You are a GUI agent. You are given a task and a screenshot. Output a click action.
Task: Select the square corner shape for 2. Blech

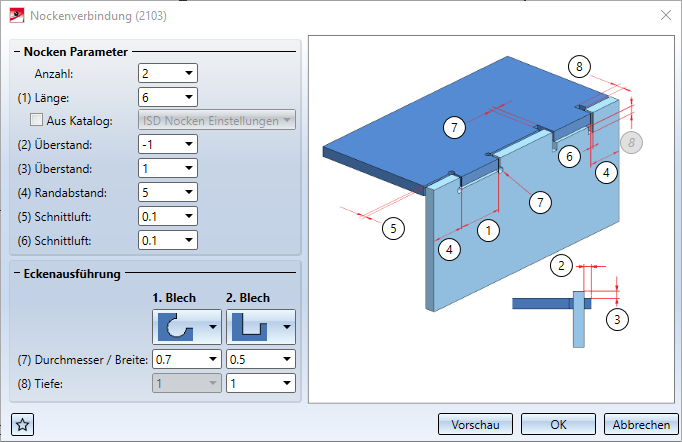[x=261, y=327]
